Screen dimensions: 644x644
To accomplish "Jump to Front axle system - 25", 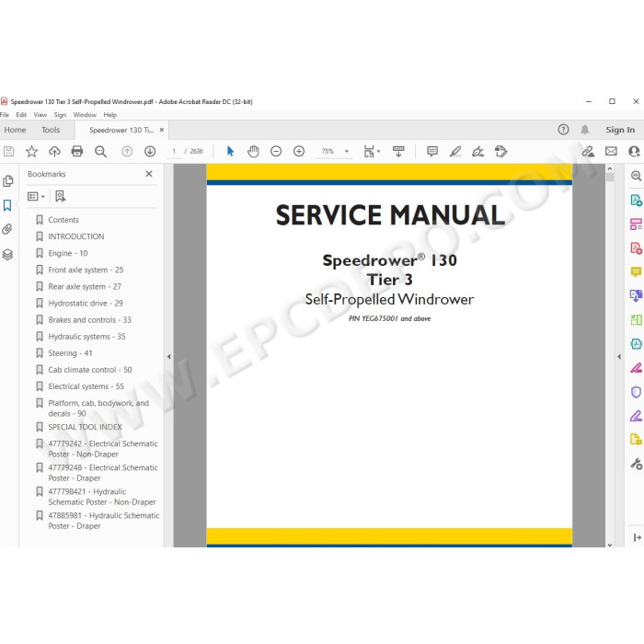I will pos(86,270).
